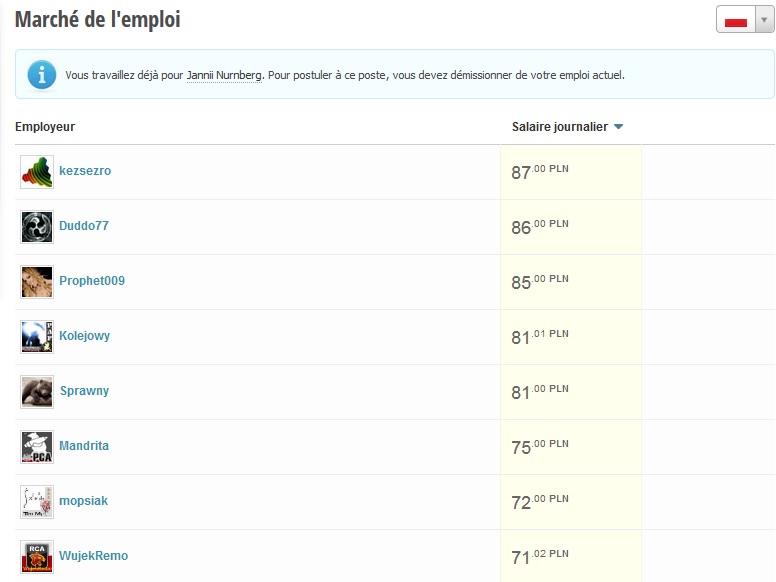Click the sort arrow beside Salaire journalier
Image resolution: width=776 pixels, height=582 pixels.
pos(618,127)
